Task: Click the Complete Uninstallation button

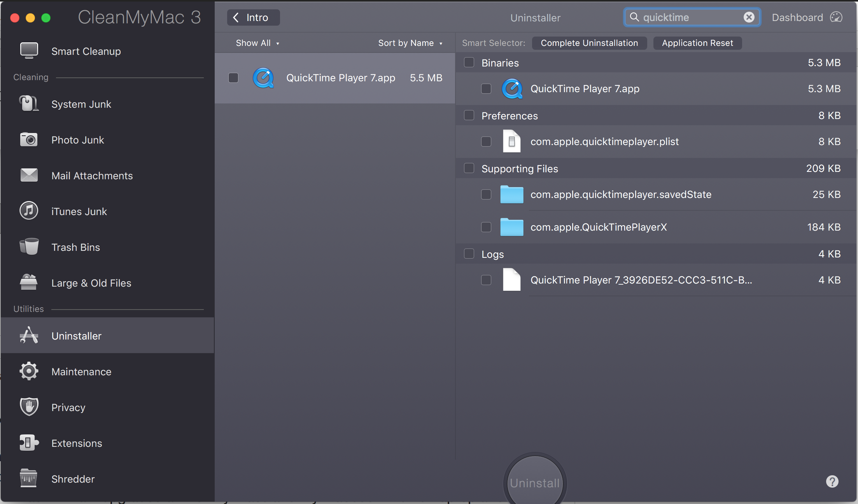Action: [589, 43]
